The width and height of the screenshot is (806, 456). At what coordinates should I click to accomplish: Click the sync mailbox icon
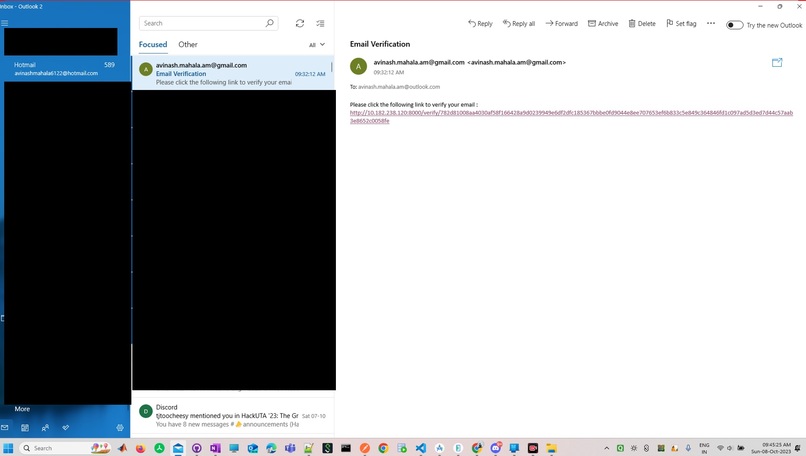[300, 23]
